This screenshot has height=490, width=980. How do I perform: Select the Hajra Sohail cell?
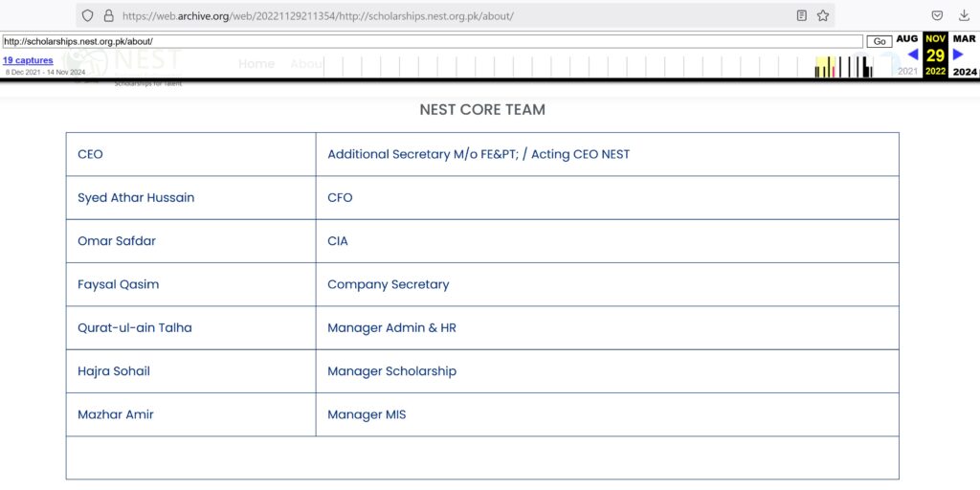coord(190,371)
